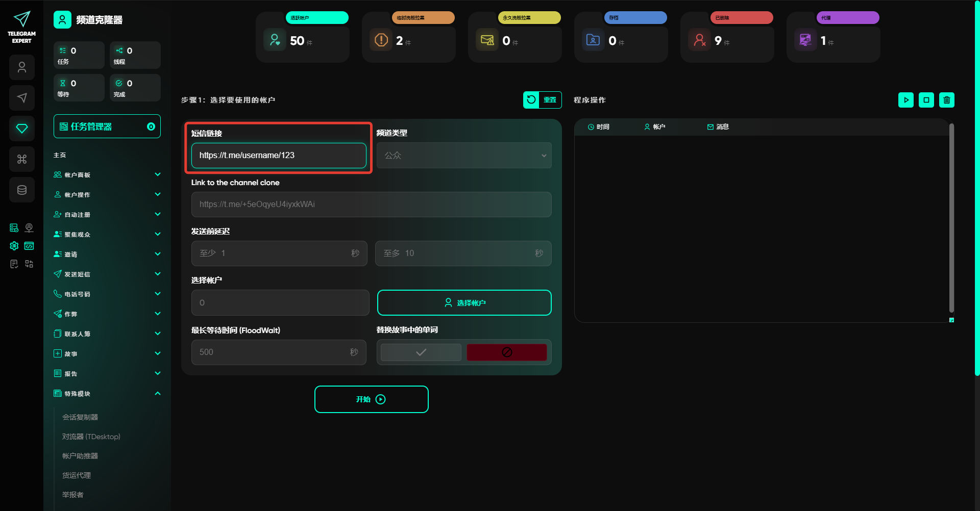The height and width of the screenshot is (511, 980).
Task: Select the diamond icon in sidebar
Action: (x=22, y=129)
